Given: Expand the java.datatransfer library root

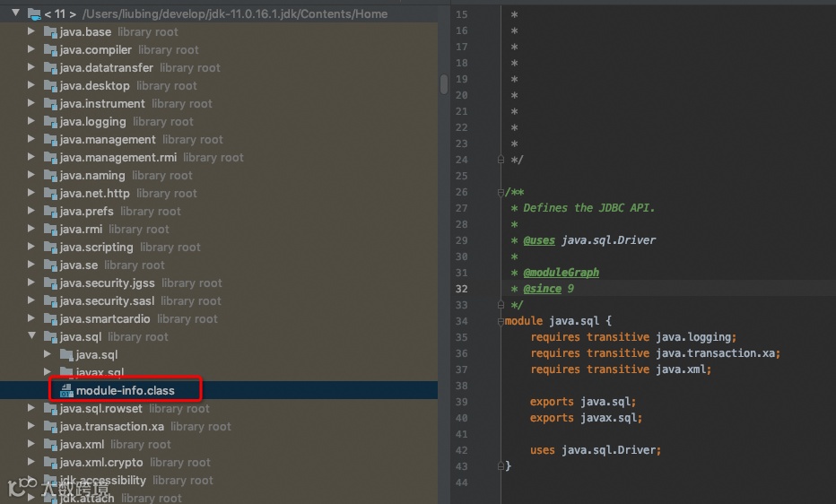Looking at the screenshot, I should [x=31, y=67].
